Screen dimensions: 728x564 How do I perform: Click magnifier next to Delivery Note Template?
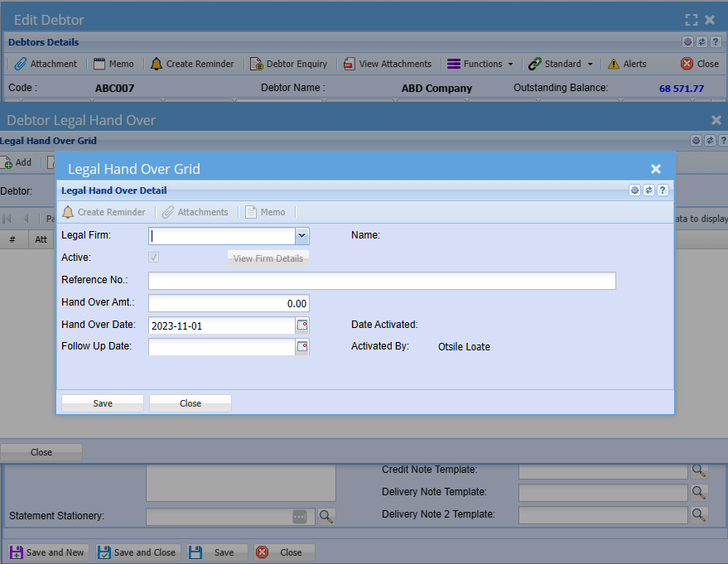click(x=699, y=493)
